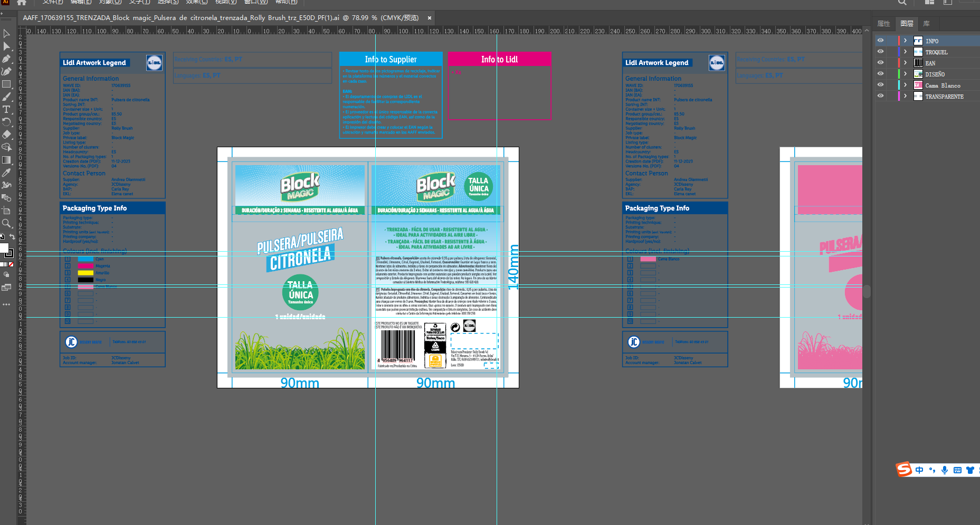980x525 pixels.
Task: Expand the TROQUEL layer contents
Action: [906, 52]
